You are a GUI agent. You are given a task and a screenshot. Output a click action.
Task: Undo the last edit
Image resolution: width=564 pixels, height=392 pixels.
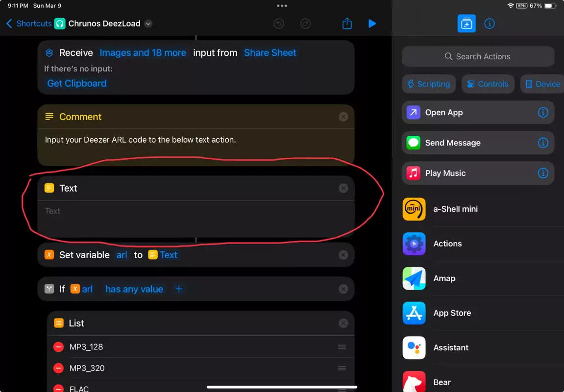point(279,23)
